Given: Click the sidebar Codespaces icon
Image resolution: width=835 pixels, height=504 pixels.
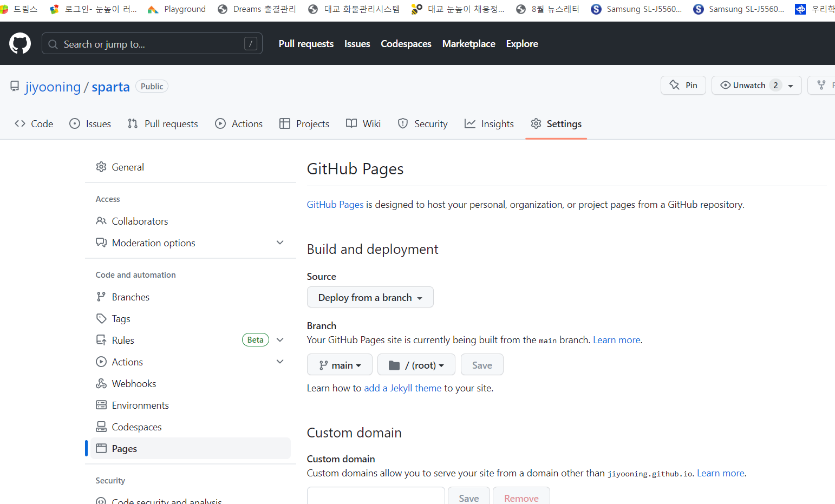Looking at the screenshot, I should [101, 427].
